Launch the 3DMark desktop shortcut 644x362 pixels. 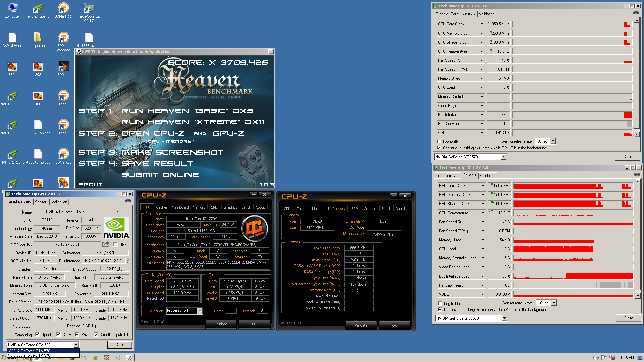[x=63, y=69]
